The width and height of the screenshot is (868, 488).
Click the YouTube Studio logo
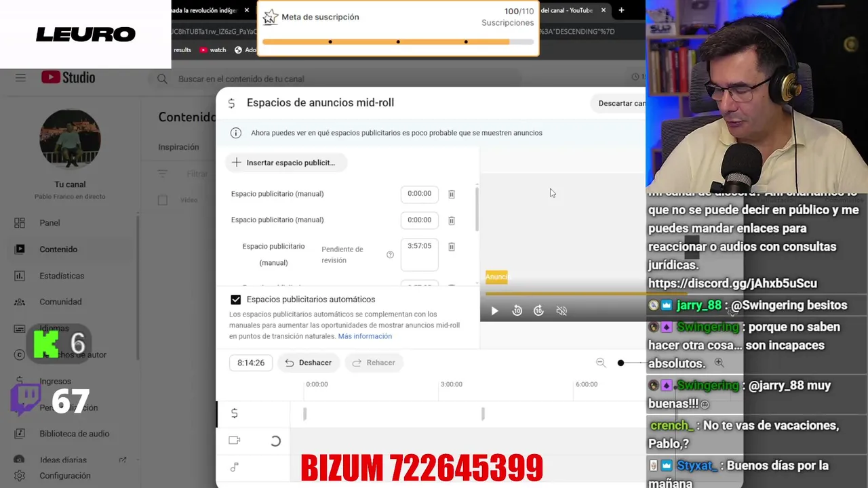click(x=68, y=77)
